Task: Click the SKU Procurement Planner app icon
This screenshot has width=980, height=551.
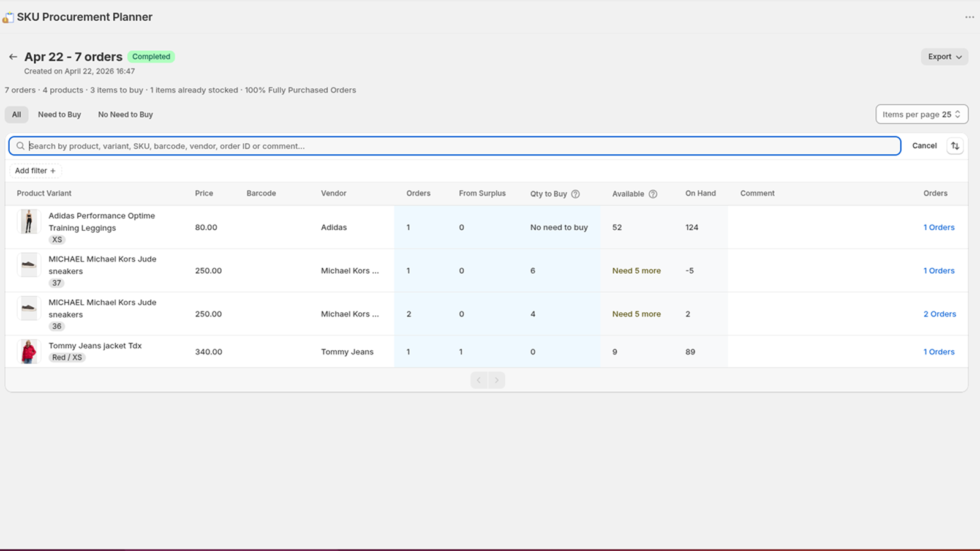Action: coord(8,17)
